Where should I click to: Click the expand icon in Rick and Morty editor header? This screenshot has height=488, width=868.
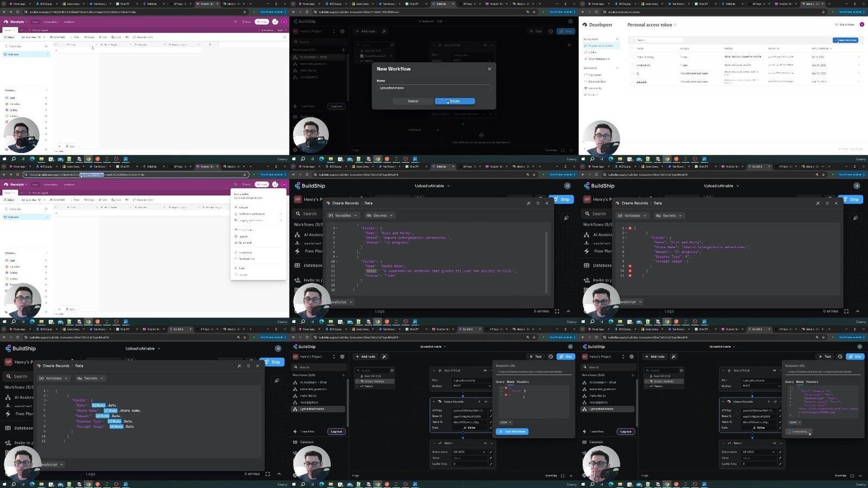[538, 203]
